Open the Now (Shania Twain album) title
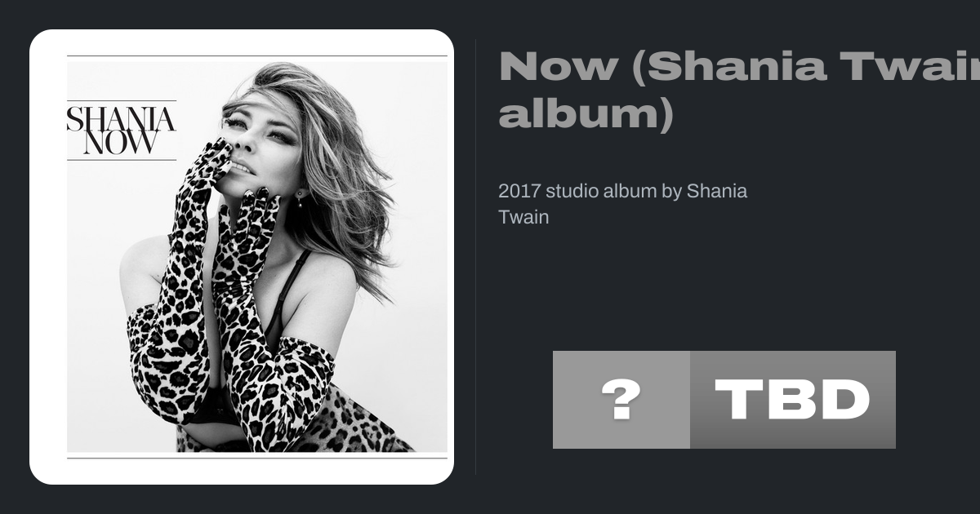 [739, 90]
